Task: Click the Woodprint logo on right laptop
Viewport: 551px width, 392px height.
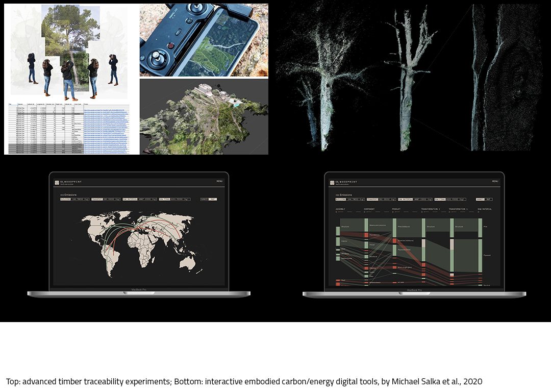Action: click(332, 182)
